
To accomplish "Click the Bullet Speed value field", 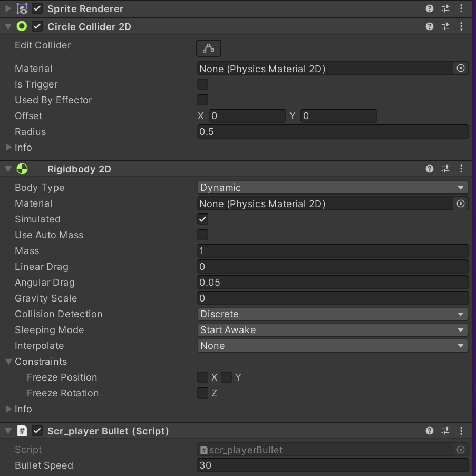I will pos(332,465).
